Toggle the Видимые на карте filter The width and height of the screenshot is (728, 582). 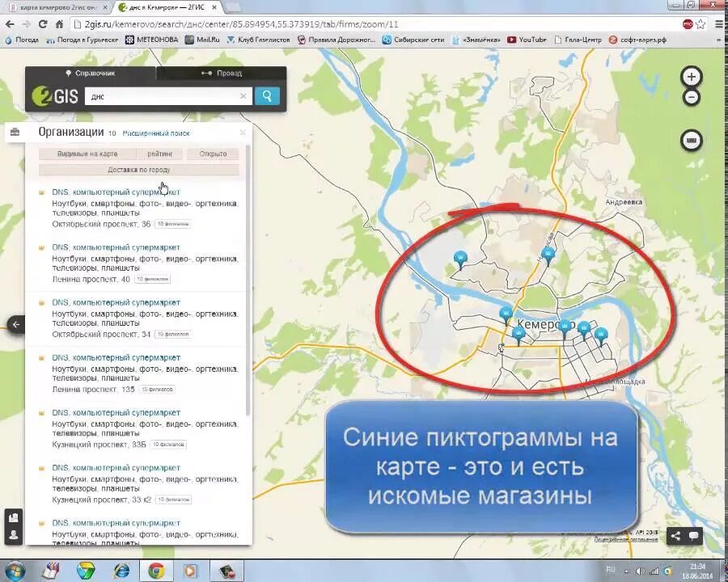point(87,154)
